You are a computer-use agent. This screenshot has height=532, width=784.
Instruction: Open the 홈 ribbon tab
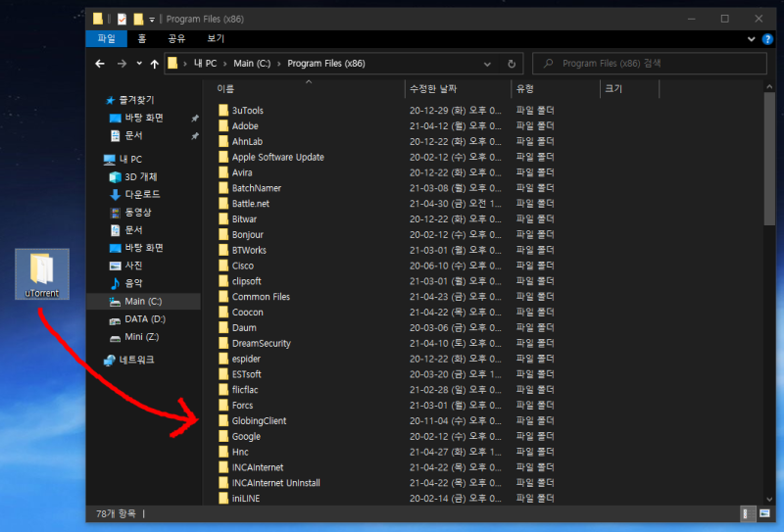[x=142, y=38]
